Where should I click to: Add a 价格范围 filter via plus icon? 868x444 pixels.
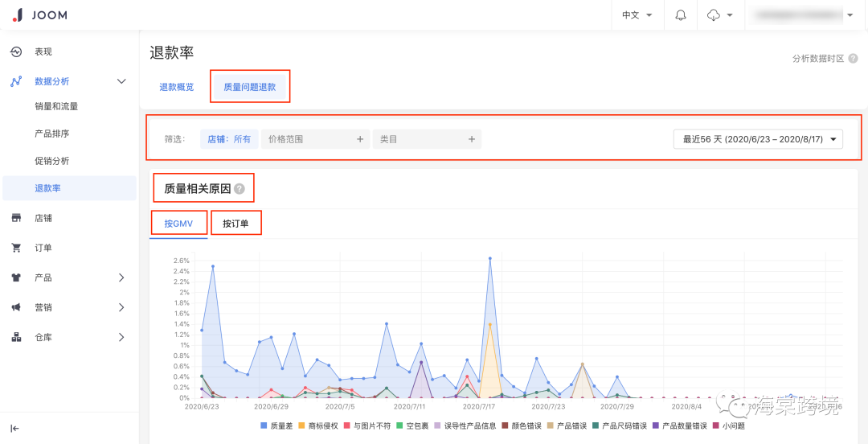coord(360,139)
